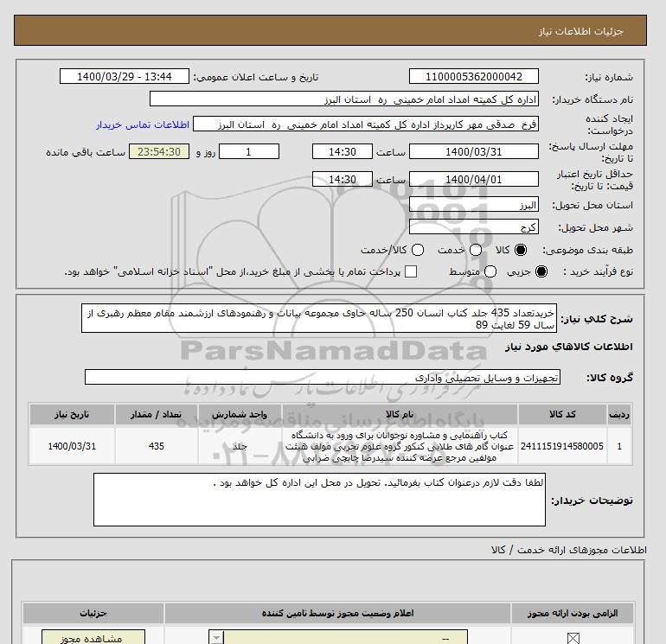Click the جزئیات اطلاعات نیاز title bar
The width and height of the screenshot is (666, 644).
(x=330, y=30)
